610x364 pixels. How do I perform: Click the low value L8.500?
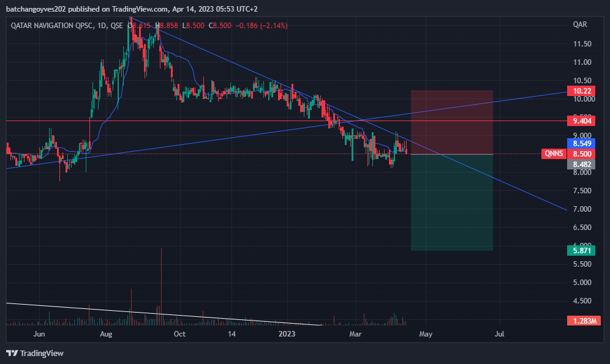coord(194,26)
